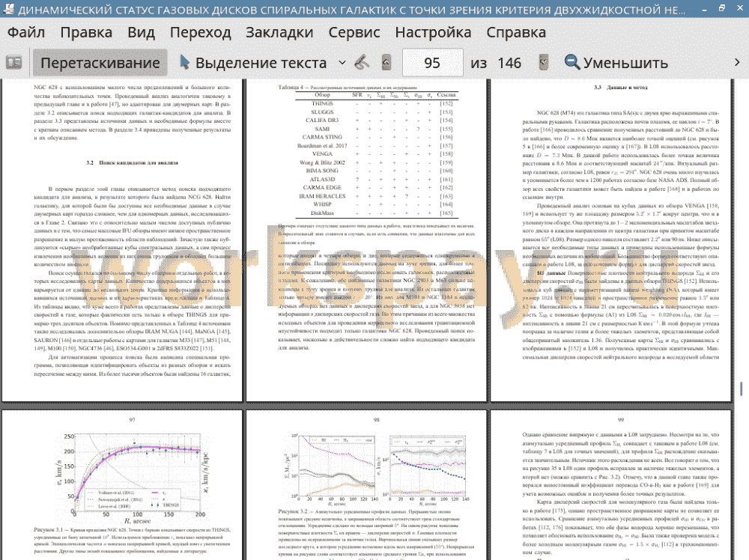Open the Справка menu
The image size is (749, 560).
pos(516,32)
